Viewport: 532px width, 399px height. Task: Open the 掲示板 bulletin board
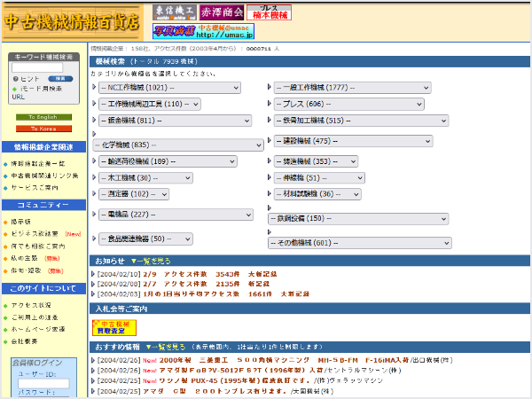pos(21,222)
